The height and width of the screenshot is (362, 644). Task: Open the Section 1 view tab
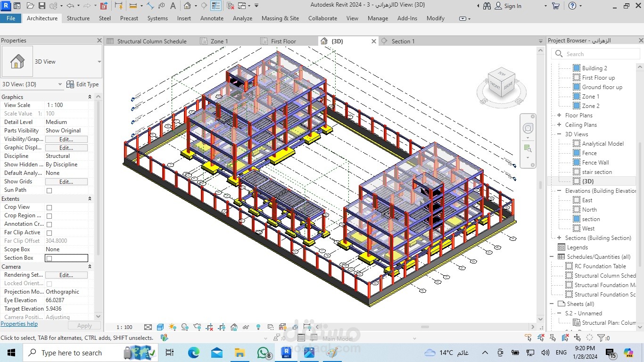click(403, 41)
